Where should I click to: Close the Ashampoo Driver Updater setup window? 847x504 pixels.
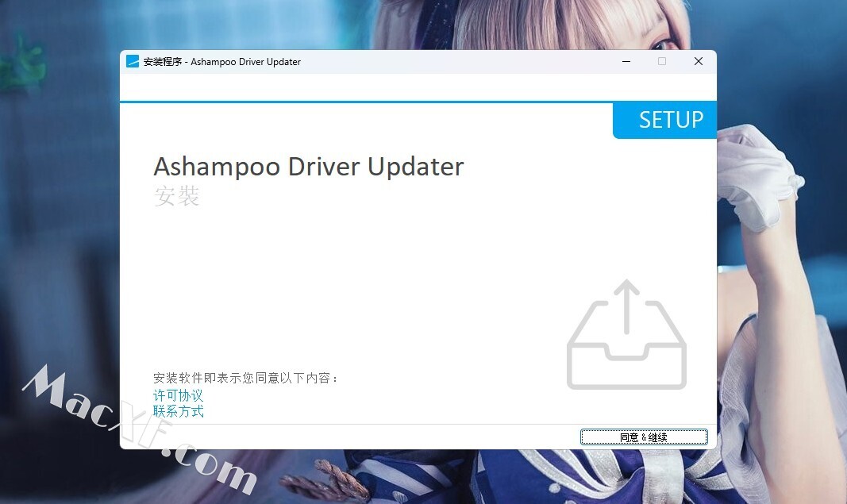pyautogui.click(x=698, y=62)
